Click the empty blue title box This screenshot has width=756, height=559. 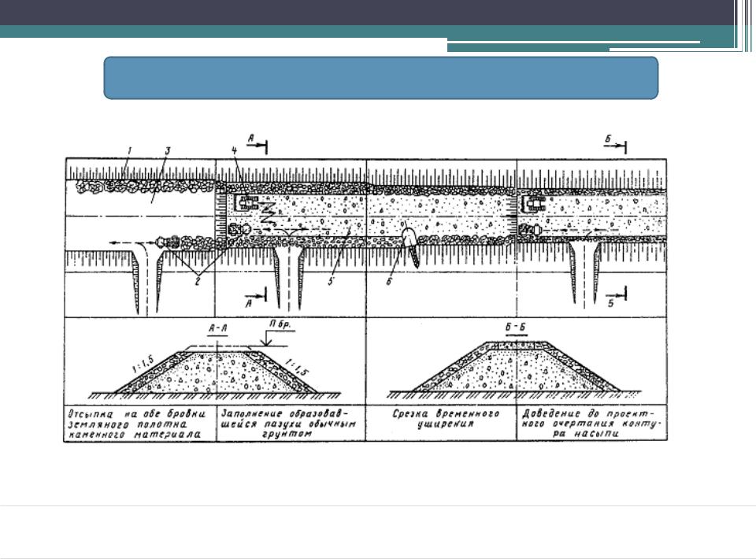pos(381,78)
